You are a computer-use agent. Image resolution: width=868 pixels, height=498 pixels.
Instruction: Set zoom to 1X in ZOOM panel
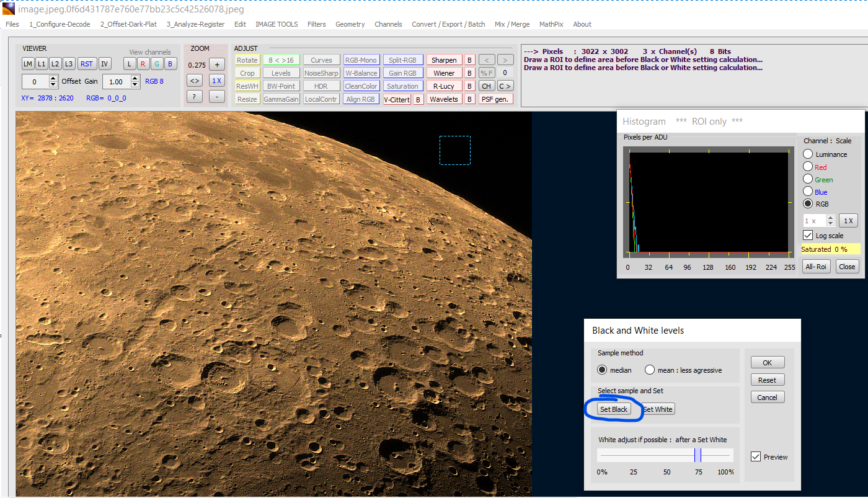click(x=217, y=81)
